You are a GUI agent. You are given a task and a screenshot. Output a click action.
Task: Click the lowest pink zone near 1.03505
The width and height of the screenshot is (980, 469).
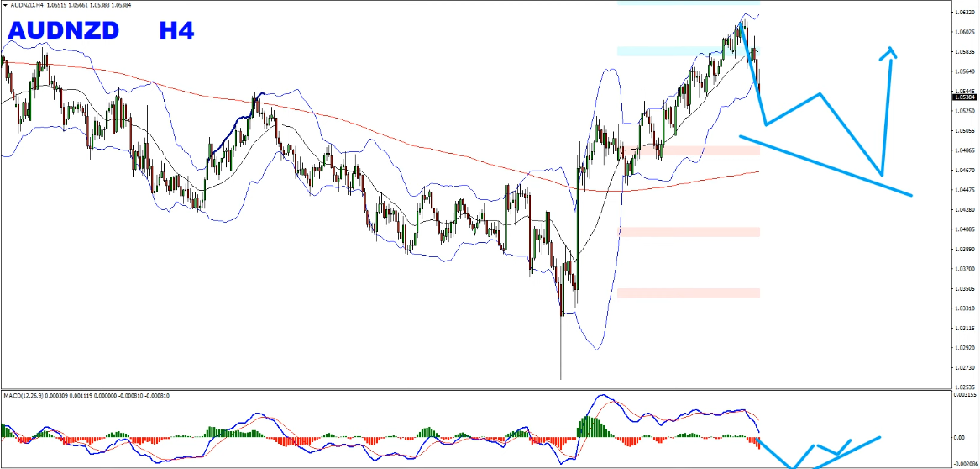[x=689, y=292]
